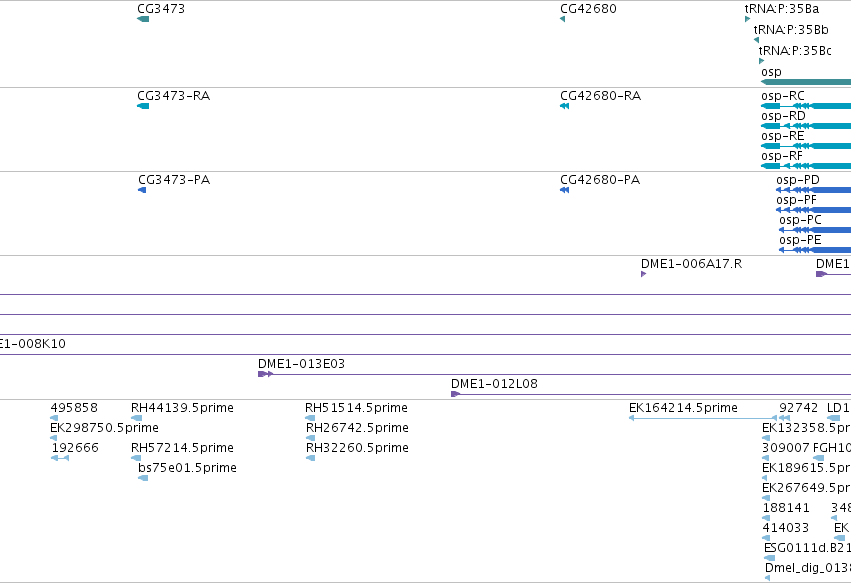The width and height of the screenshot is (851, 583).
Task: Click the RH32260.5prime label
Action: 357,448
